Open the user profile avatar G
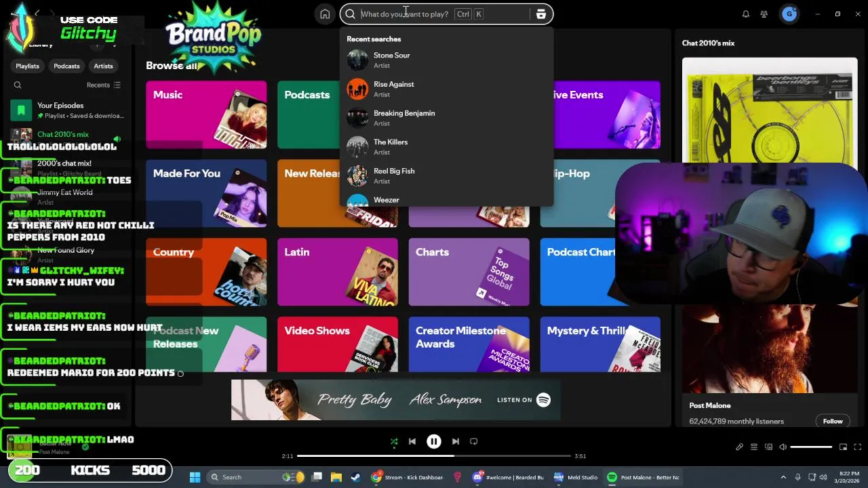 click(789, 14)
